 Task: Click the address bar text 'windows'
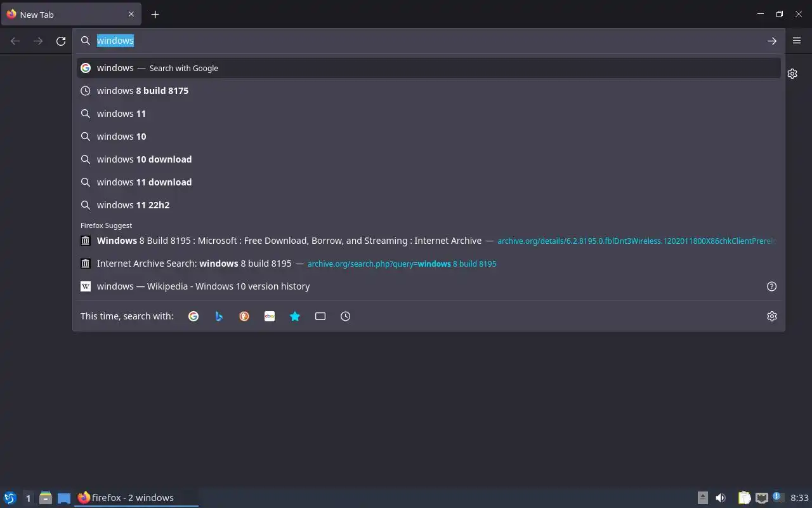point(115,41)
